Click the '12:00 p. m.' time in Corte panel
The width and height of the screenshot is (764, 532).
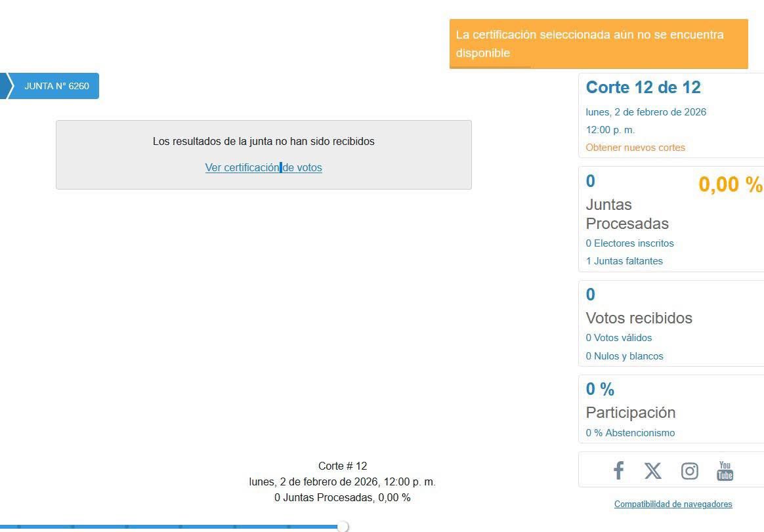point(610,130)
